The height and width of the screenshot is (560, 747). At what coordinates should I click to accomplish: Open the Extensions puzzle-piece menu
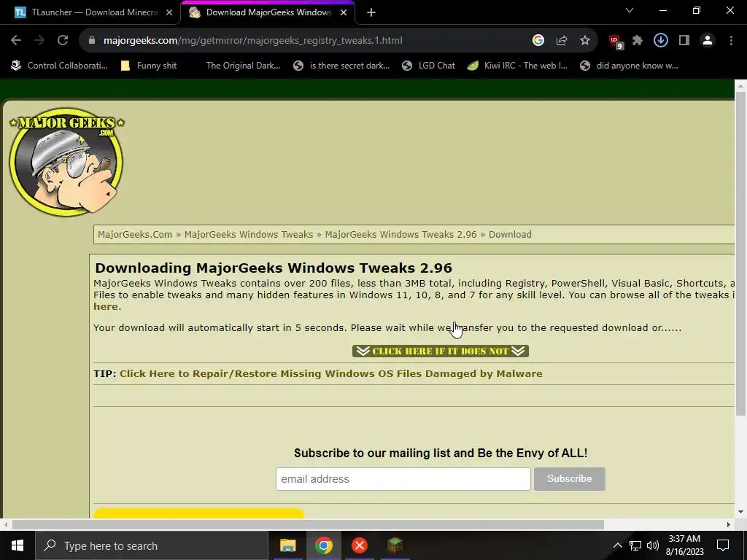click(638, 41)
